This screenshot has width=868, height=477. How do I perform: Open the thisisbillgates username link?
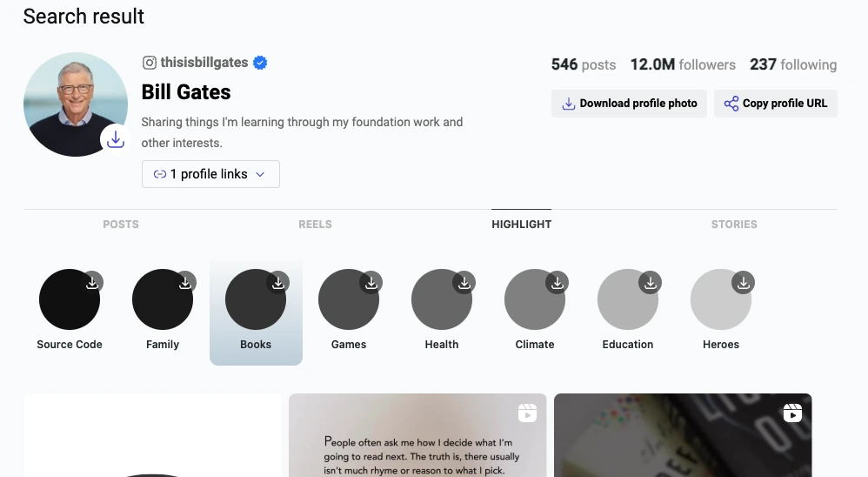point(204,63)
